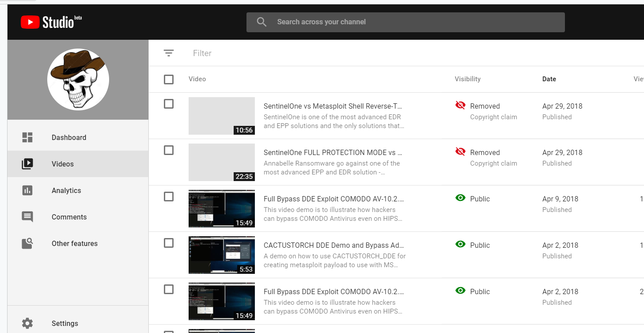Click the skull cowboy channel avatar
644x333 pixels.
click(78, 79)
